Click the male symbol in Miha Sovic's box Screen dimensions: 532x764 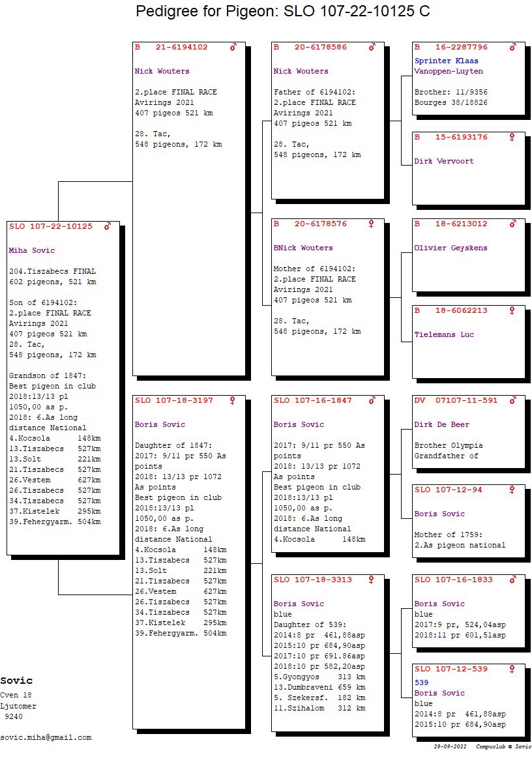[x=108, y=226]
